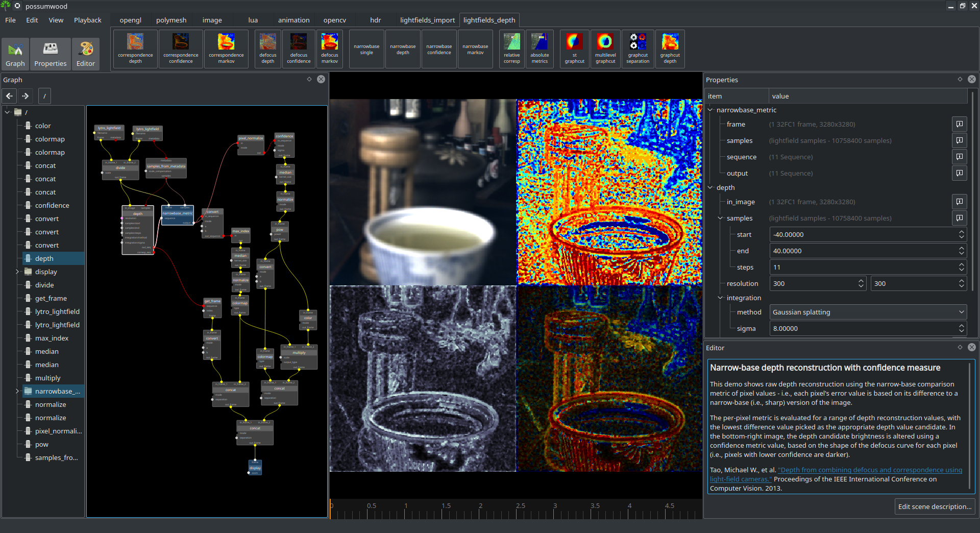Screen dimensions: 980x533
Task: Toggle the Editor panel button
Action: coord(86,54)
